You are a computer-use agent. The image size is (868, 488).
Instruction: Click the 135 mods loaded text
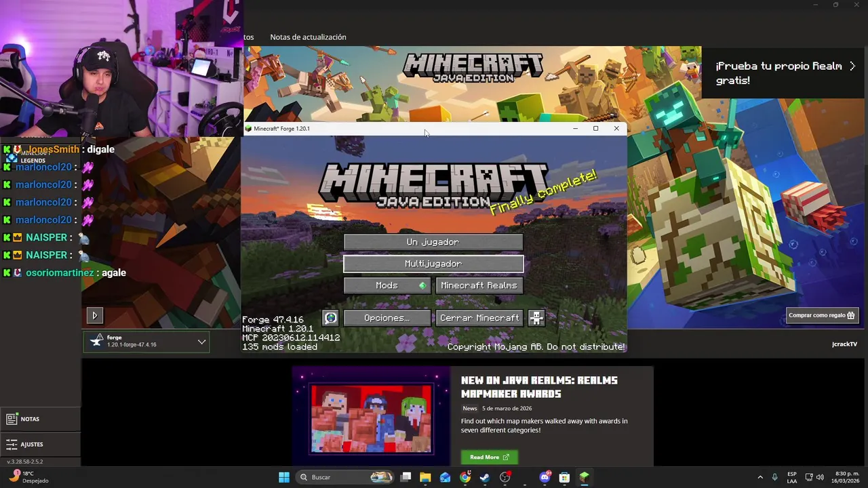280,346
